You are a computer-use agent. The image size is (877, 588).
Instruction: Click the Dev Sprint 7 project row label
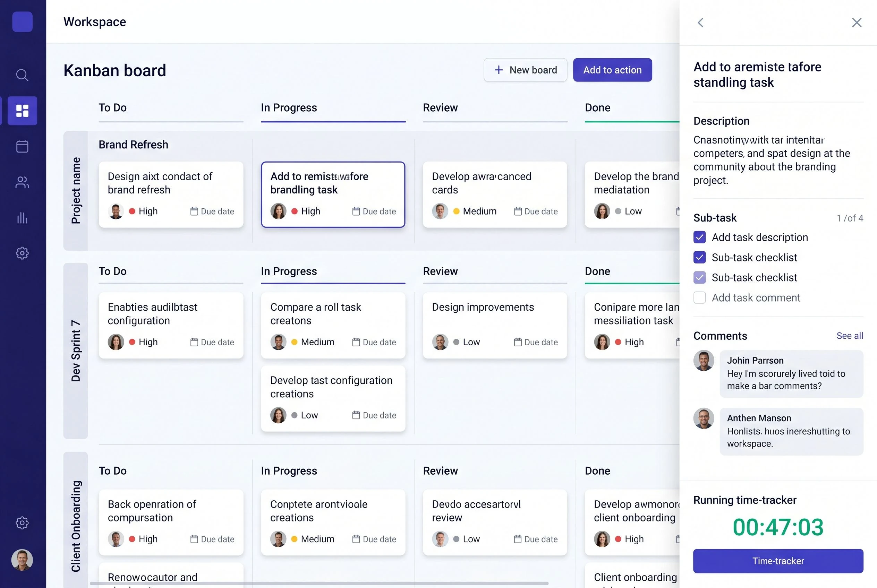[x=75, y=351]
